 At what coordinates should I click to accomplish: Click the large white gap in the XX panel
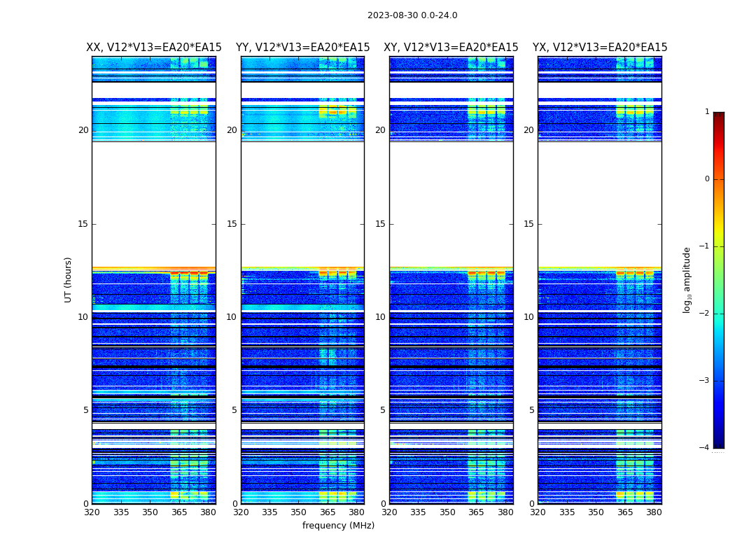153,203
